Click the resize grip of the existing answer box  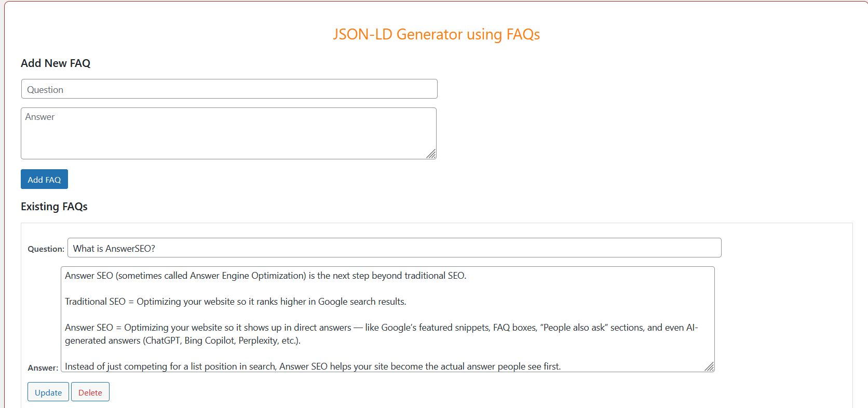tap(709, 367)
